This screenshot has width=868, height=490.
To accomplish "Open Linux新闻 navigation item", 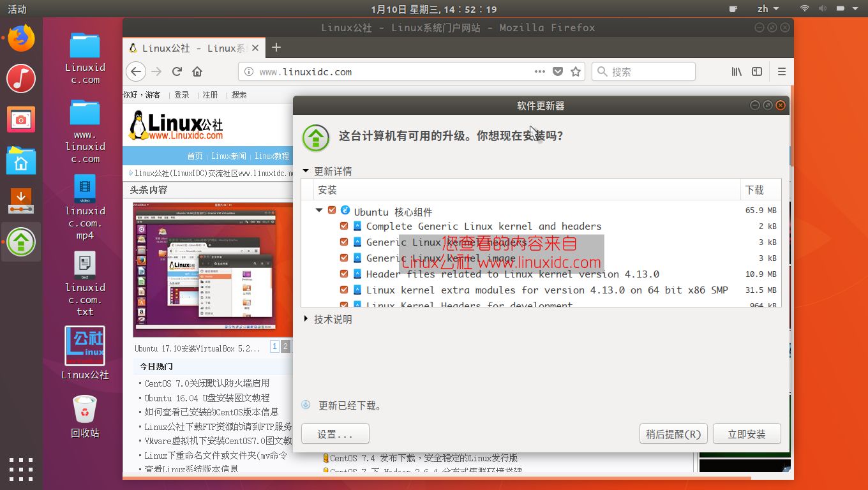I will pyautogui.click(x=228, y=156).
